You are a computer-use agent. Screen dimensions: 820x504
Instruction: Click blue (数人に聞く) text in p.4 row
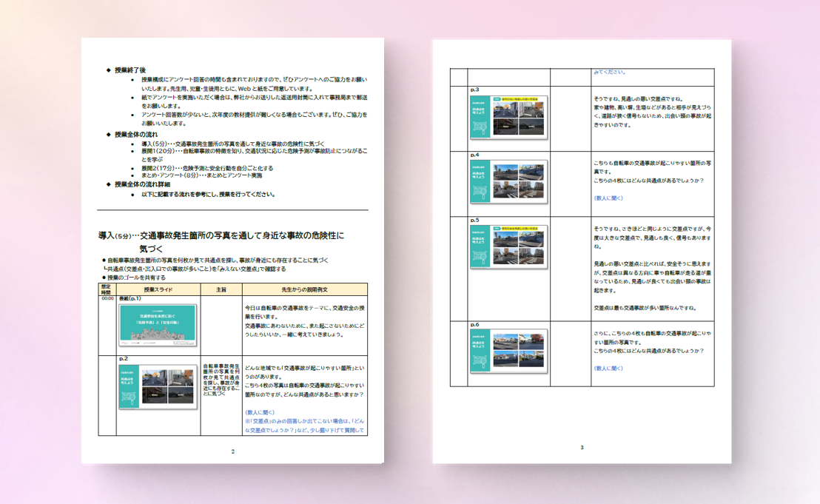[x=608, y=198]
